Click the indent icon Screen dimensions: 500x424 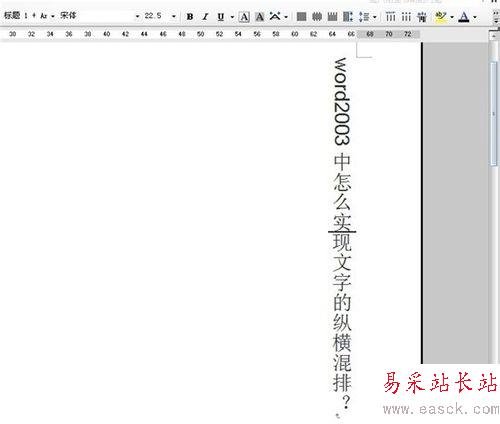pyautogui.click(x=422, y=16)
